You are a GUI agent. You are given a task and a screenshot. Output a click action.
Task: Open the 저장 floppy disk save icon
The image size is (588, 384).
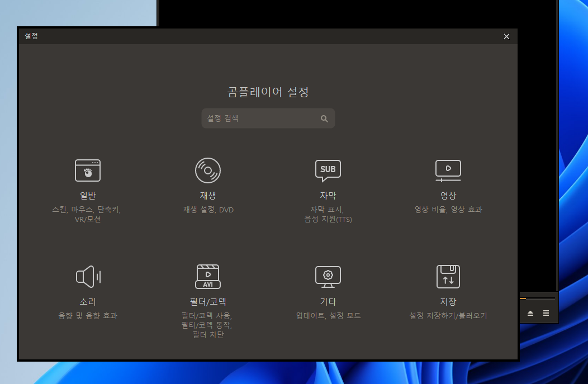tap(448, 276)
